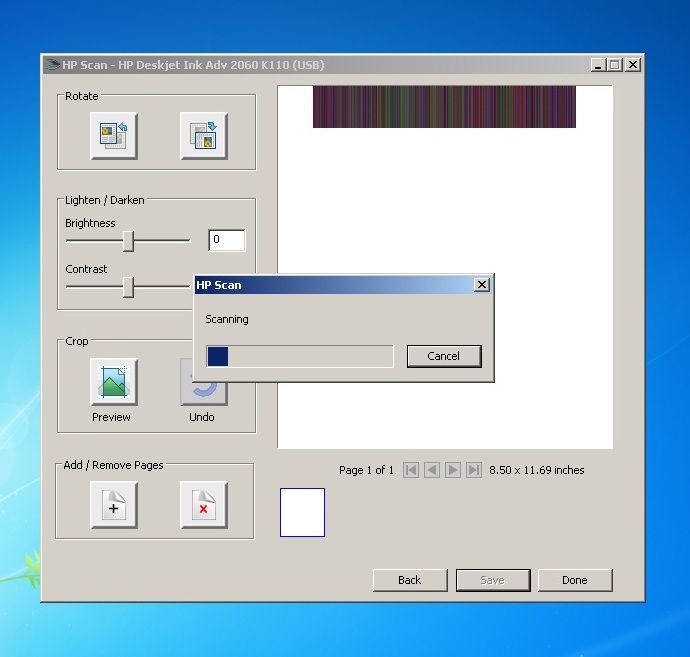This screenshot has width=690, height=657.
Task: Click the Done button
Action: tap(575, 580)
